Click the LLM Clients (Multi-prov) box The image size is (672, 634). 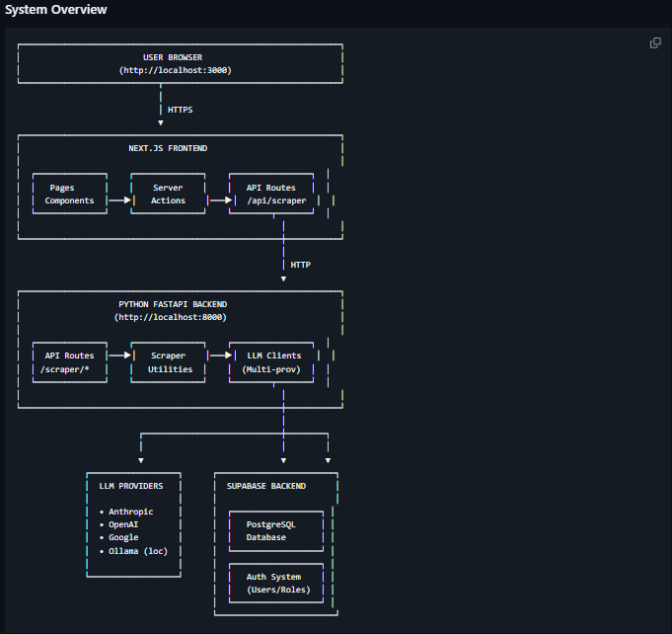(270, 361)
